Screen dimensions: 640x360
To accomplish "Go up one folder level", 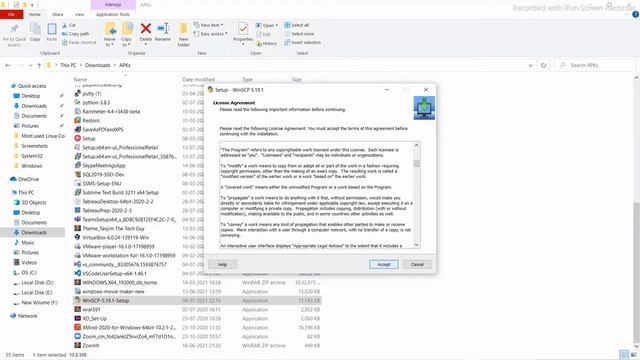I will pyautogui.click(x=39, y=65).
